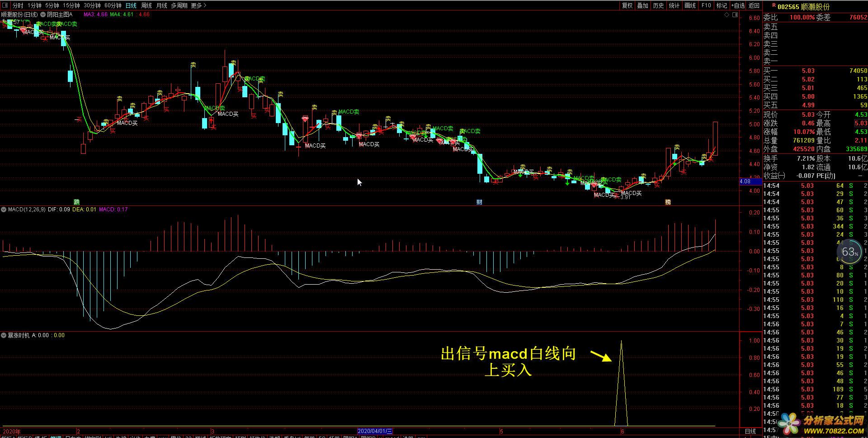Image resolution: width=868 pixels, height=438 pixels.
Task: Open the 统计 statistics button
Action: (x=674, y=5)
